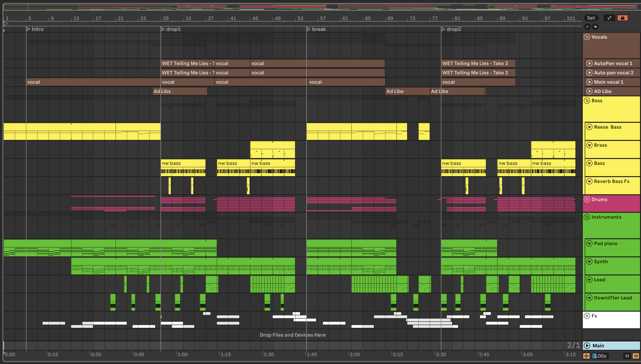This screenshot has height=364, width=641.
Task: Click bar 101 on the beat ruler
Action: click(571, 19)
